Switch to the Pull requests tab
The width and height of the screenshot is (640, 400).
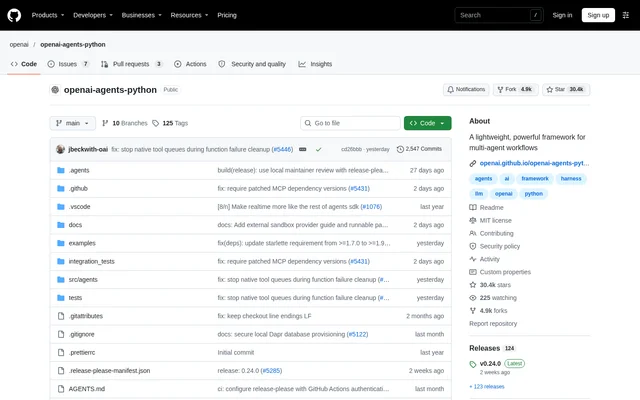coord(131,64)
